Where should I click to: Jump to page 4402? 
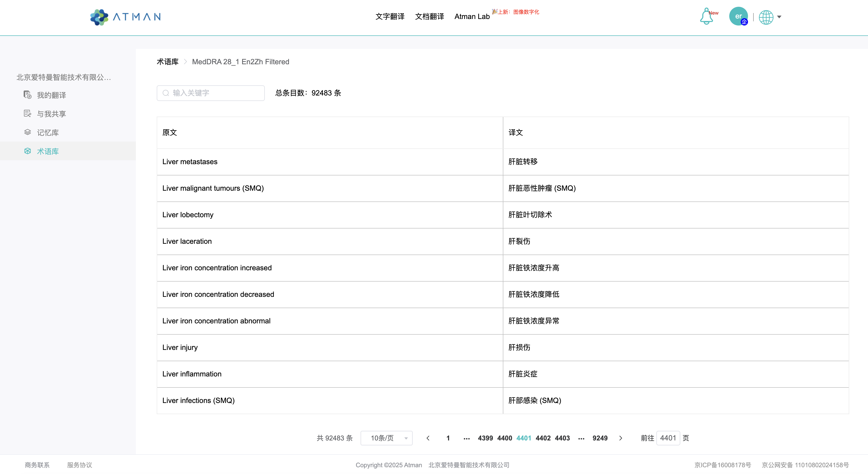click(543, 438)
